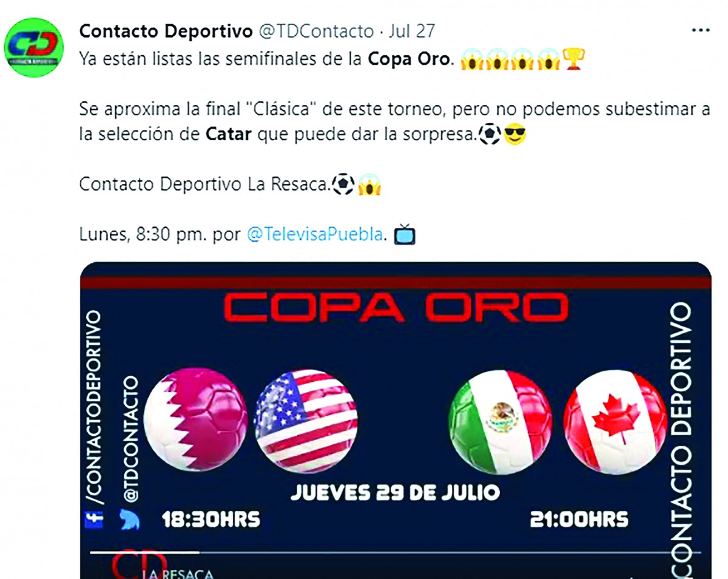This screenshot has height=579, width=728.
Task: Click the CD La Resaca logo
Action: click(161, 566)
